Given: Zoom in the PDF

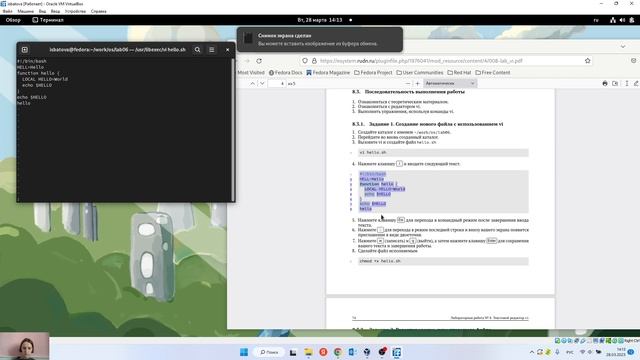Looking at the screenshot, I should [418, 84].
